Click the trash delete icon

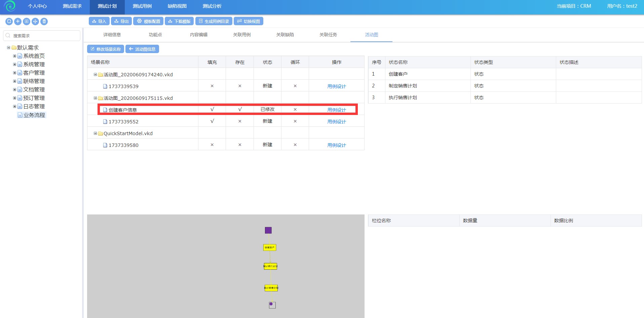(x=44, y=22)
